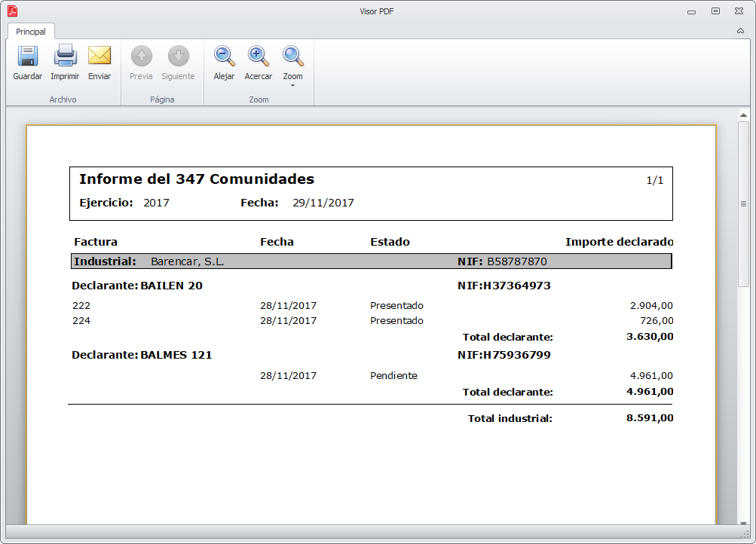Zoom in with Acercar magnifier
The height and width of the screenshot is (544, 756).
tap(258, 57)
